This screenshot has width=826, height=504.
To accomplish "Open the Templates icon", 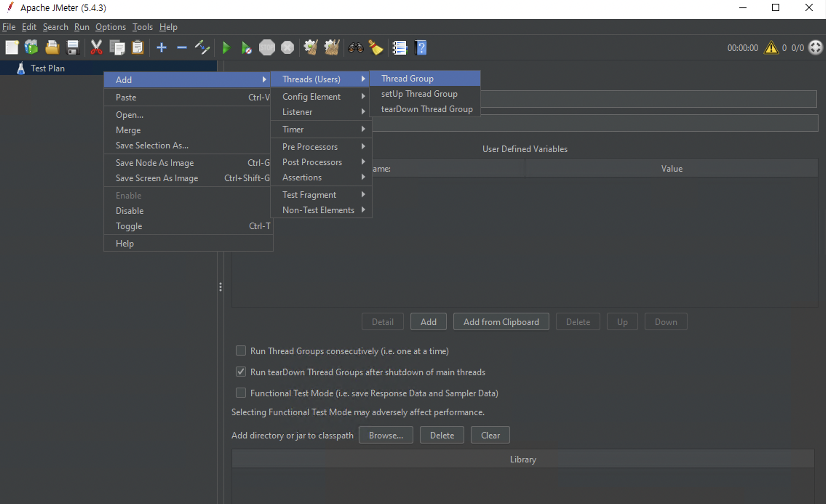I will tap(32, 48).
